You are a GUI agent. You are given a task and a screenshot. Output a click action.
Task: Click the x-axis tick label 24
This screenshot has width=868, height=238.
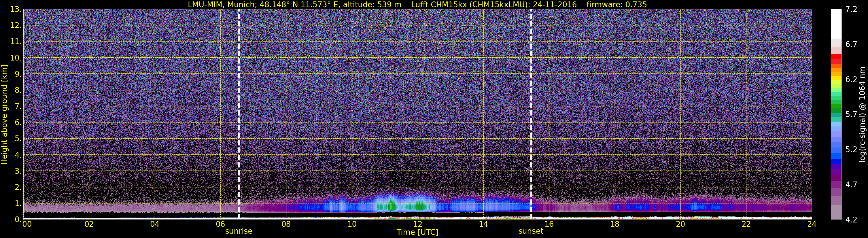pyautogui.click(x=812, y=224)
